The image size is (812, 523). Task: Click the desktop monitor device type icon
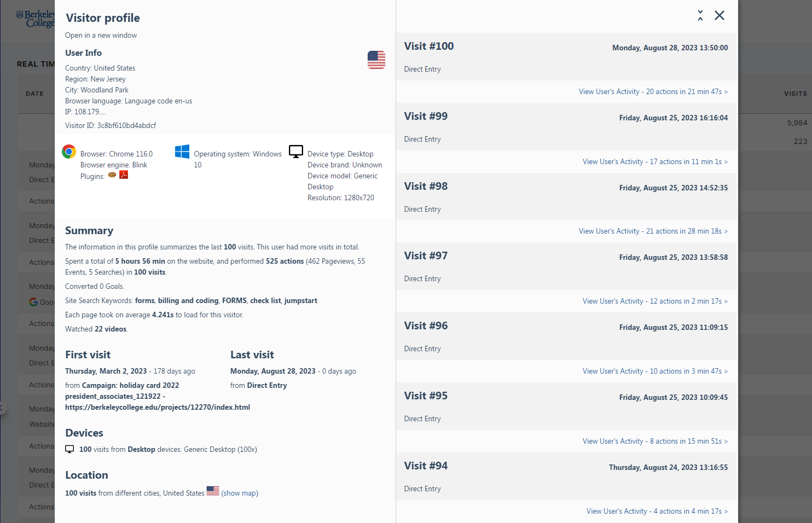click(x=296, y=152)
